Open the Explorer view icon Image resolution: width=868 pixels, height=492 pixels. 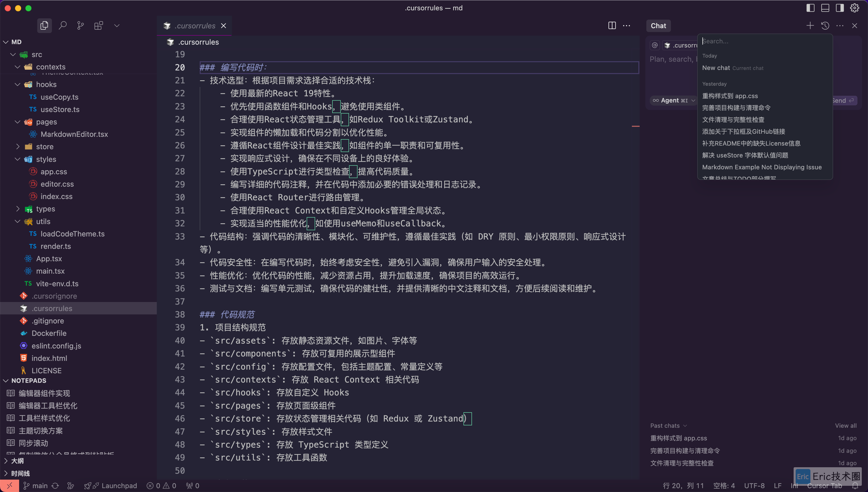(x=44, y=26)
